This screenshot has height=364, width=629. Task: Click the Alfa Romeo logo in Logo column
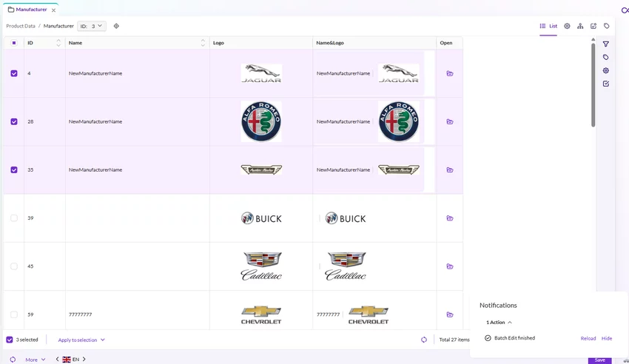click(x=261, y=121)
